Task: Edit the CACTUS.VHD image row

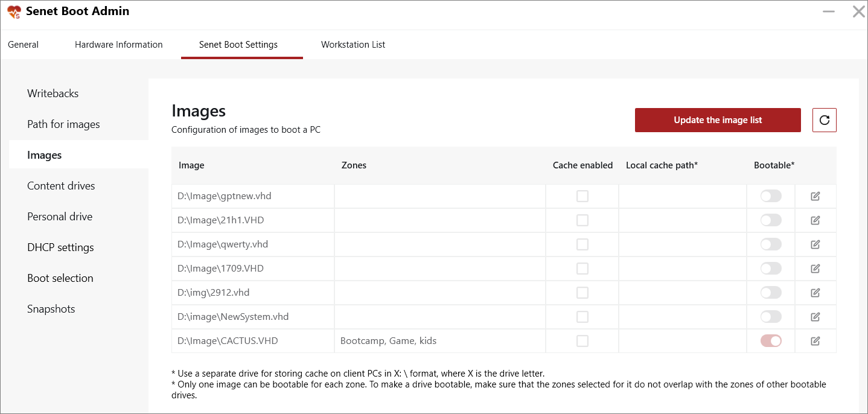Action: pos(815,341)
